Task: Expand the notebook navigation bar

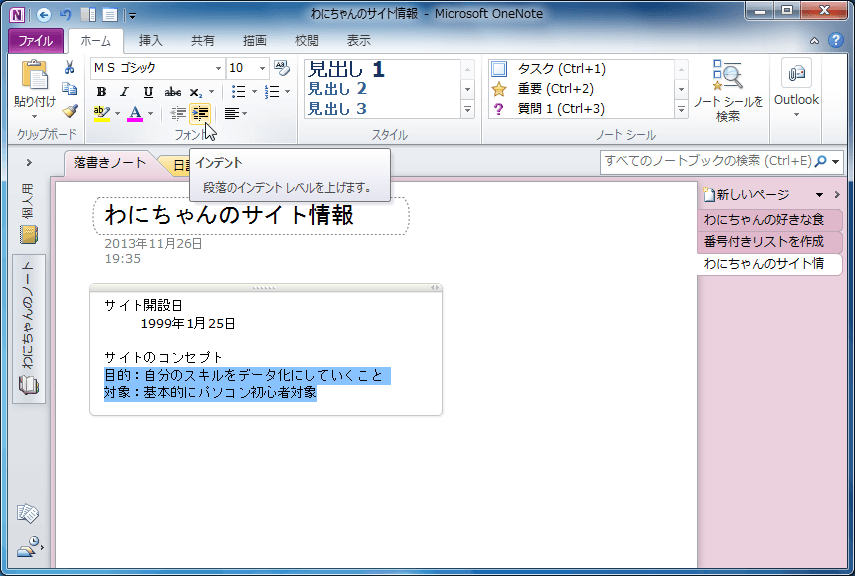Action: [x=29, y=163]
